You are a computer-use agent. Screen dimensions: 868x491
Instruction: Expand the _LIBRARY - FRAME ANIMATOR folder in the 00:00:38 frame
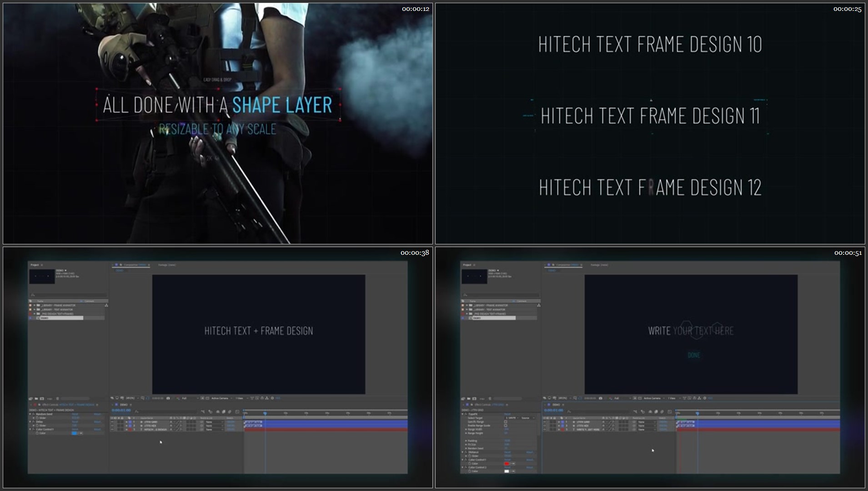pyautogui.click(x=35, y=305)
